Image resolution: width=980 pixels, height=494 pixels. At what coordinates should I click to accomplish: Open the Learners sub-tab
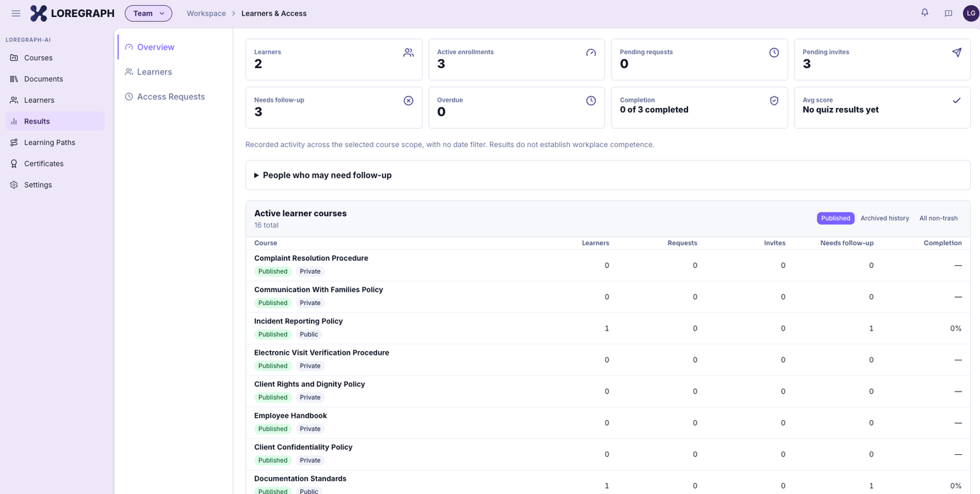174,72
